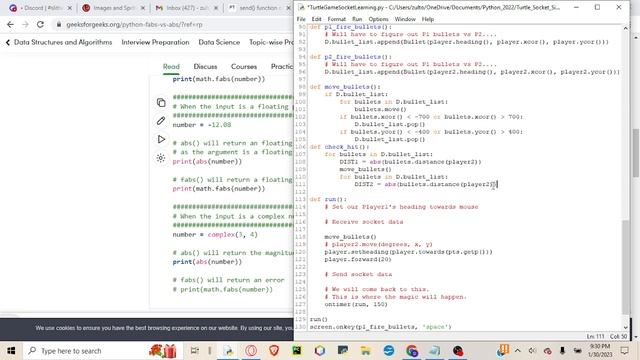Click the volume speaker tray icon
Viewport: 640px width, 360px height.
(532, 351)
